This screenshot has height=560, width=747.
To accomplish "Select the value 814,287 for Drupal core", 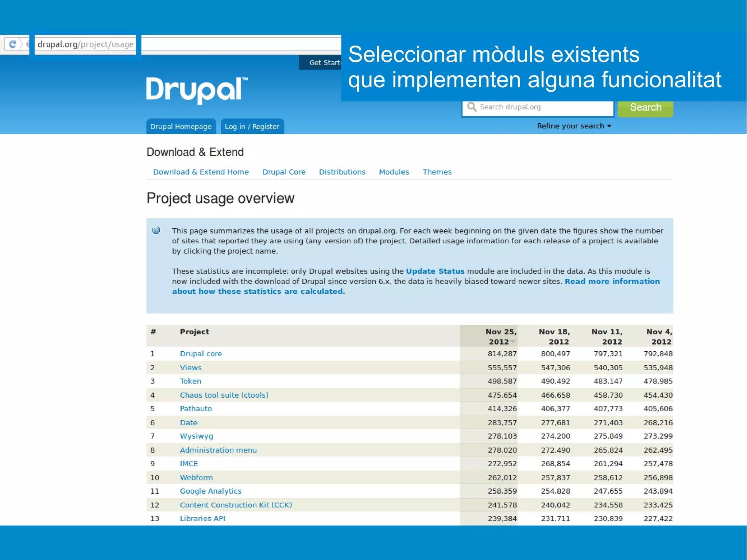I will pos(502,354).
